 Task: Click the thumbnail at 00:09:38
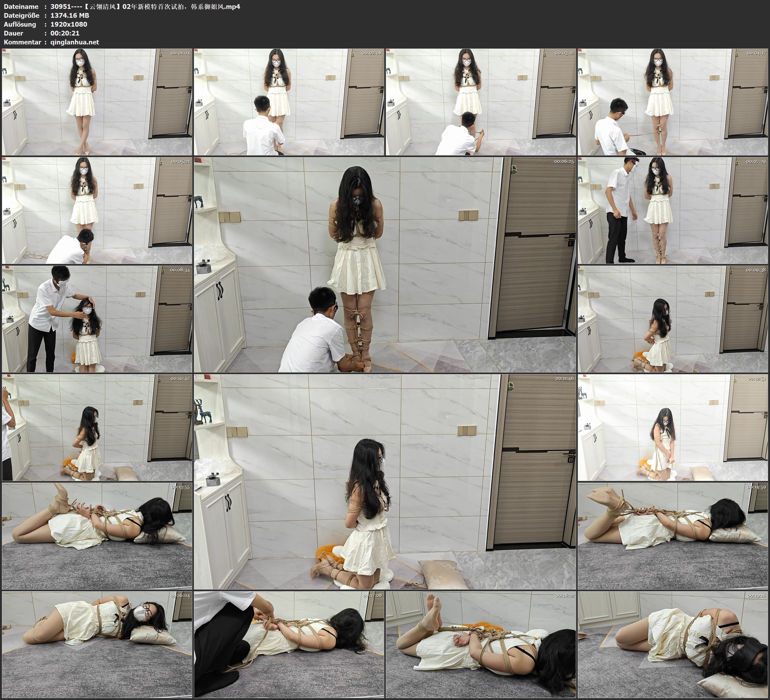coord(673,319)
